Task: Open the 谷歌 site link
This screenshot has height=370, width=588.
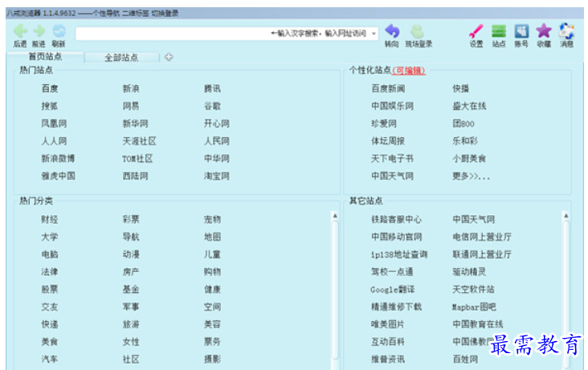Action: click(x=212, y=106)
